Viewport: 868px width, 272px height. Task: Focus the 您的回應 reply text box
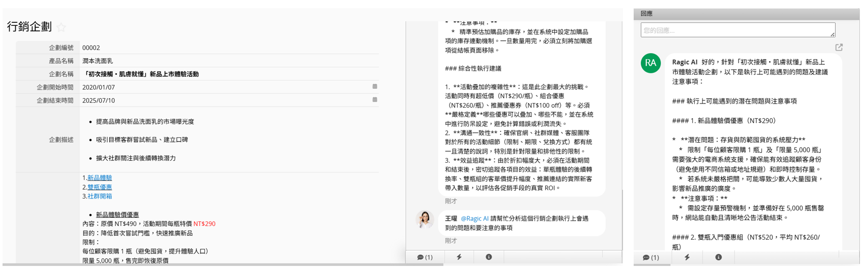pos(737,30)
